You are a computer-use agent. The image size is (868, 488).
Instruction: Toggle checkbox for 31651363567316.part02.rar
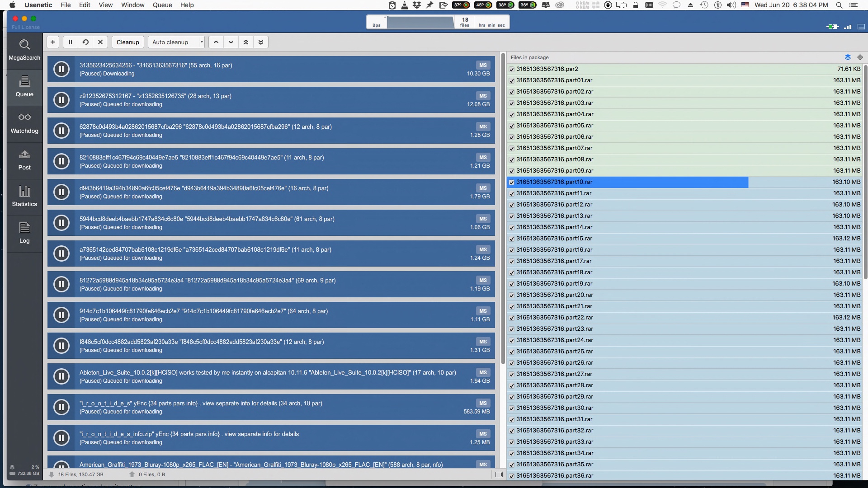point(511,91)
